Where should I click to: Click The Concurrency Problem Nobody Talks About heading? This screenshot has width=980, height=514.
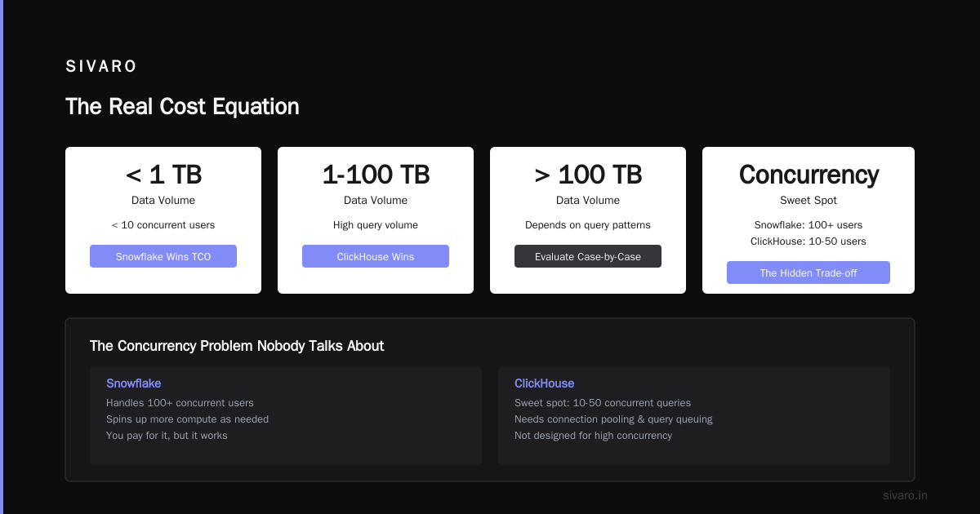click(237, 346)
